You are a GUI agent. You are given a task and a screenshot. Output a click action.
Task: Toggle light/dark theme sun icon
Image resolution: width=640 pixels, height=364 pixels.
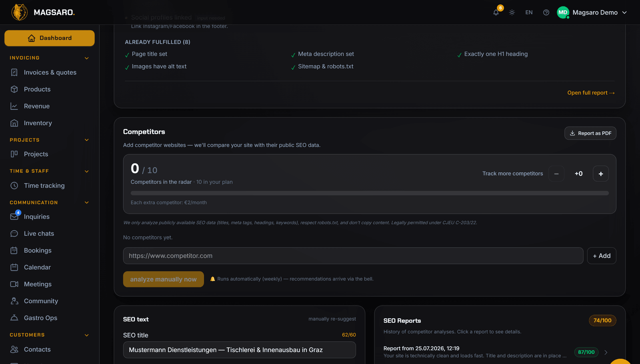point(512,12)
